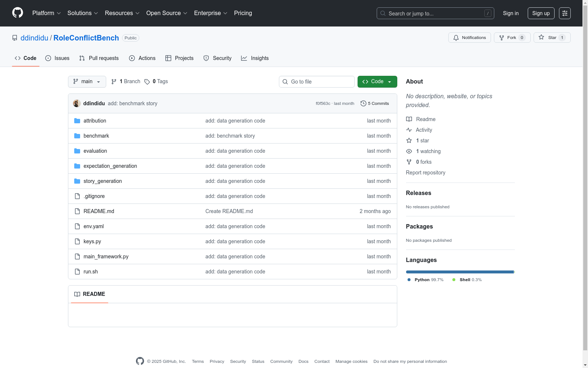Screen dimensions: 588x368
Task: Open the Releases heading link
Action: click(x=419, y=193)
